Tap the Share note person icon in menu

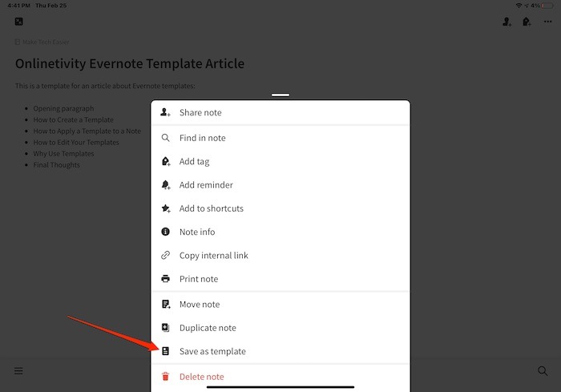[165, 112]
